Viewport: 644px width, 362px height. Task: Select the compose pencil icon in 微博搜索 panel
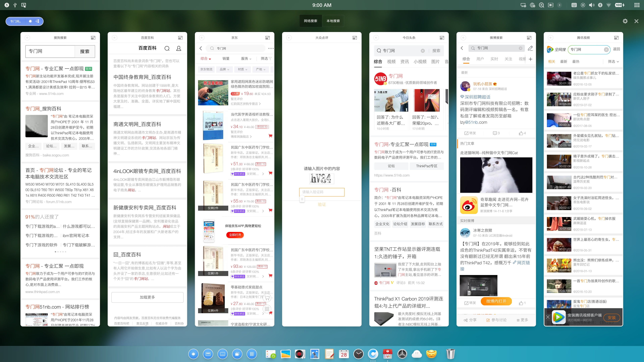[x=530, y=48]
